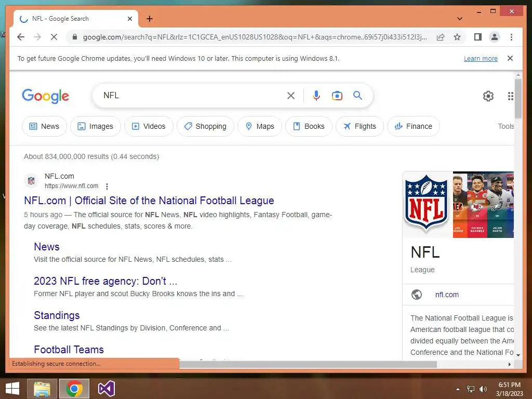Open Chrome side panel
Viewport: 532px width, 399px height.
point(478,37)
